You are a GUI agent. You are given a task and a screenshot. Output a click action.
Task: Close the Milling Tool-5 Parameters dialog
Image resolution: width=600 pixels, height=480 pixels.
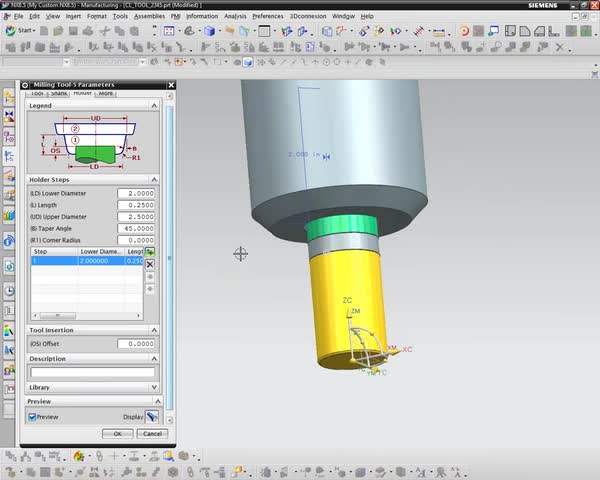click(x=171, y=85)
